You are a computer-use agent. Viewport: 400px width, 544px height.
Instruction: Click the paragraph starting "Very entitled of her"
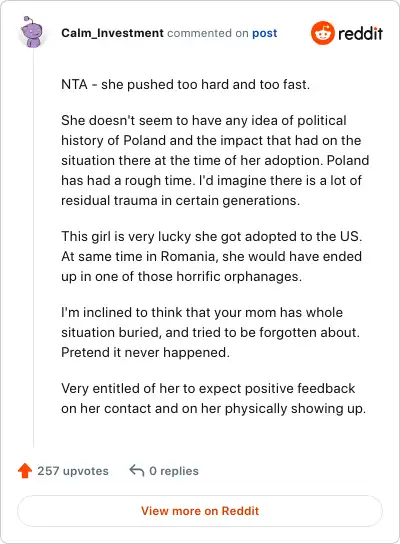coord(214,398)
